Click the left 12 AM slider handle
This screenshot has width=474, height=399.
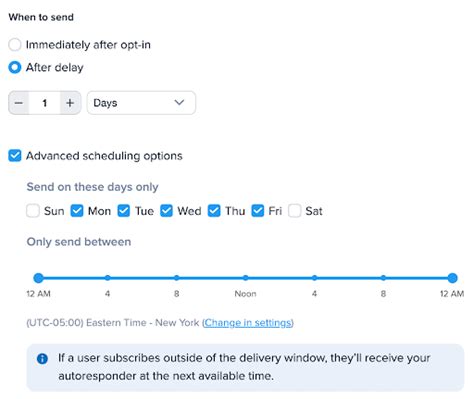39,278
